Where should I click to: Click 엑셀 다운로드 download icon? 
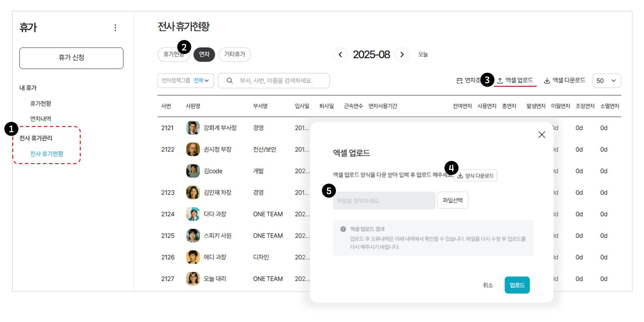[x=547, y=81]
